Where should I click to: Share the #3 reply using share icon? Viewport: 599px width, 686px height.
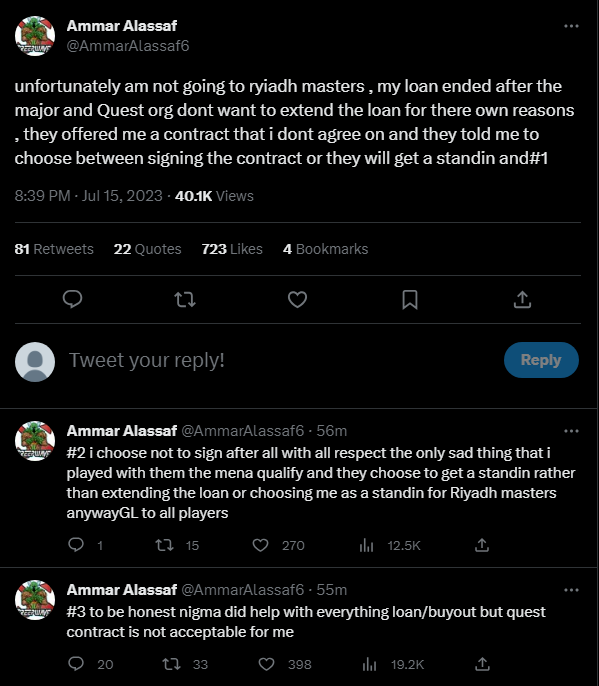tap(482, 664)
